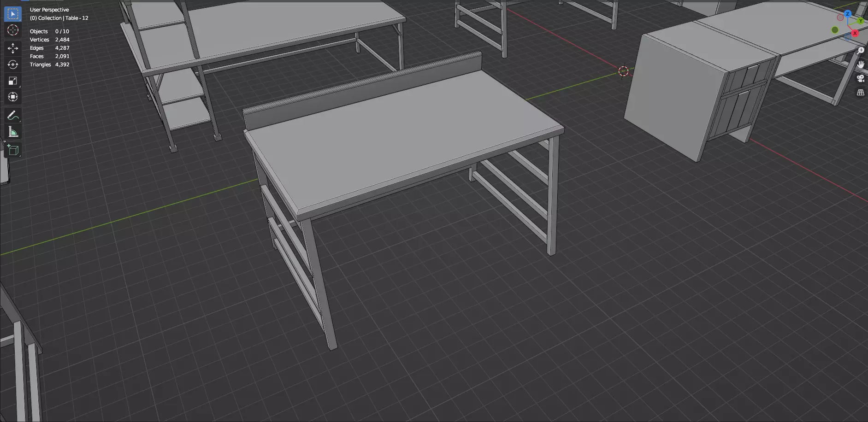
Task: Click the red X axis gizmo ball
Action: (855, 33)
